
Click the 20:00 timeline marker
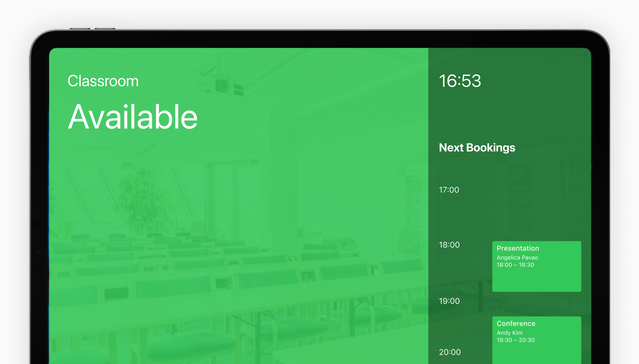pos(450,352)
